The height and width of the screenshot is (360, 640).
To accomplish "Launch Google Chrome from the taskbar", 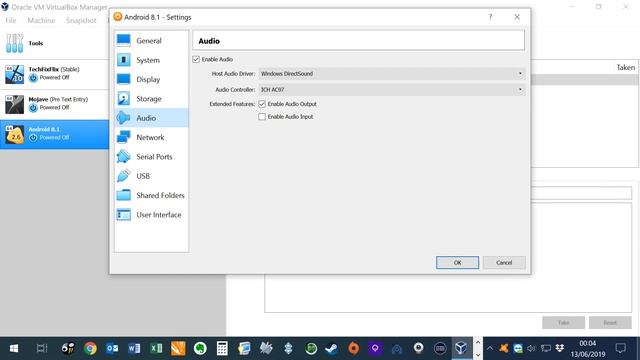I will pos(90,348).
